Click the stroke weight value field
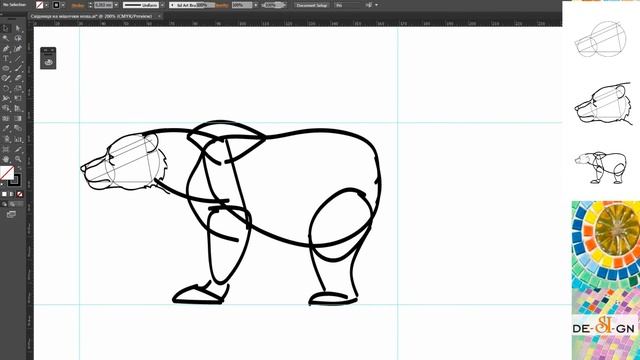 (x=103, y=5)
